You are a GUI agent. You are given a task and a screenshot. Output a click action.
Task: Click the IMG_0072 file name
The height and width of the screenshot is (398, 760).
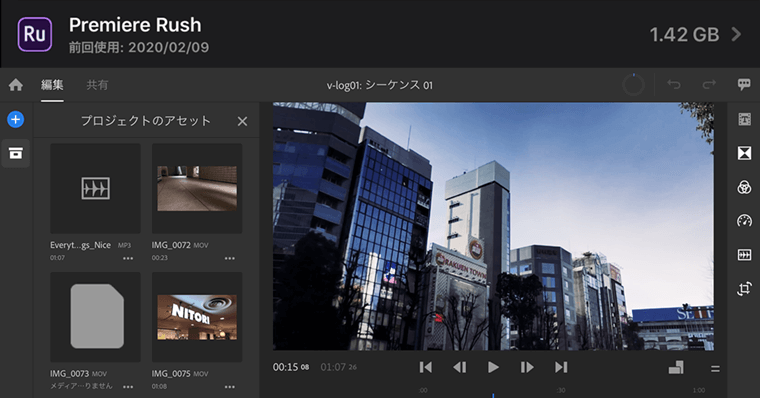pyautogui.click(x=171, y=245)
